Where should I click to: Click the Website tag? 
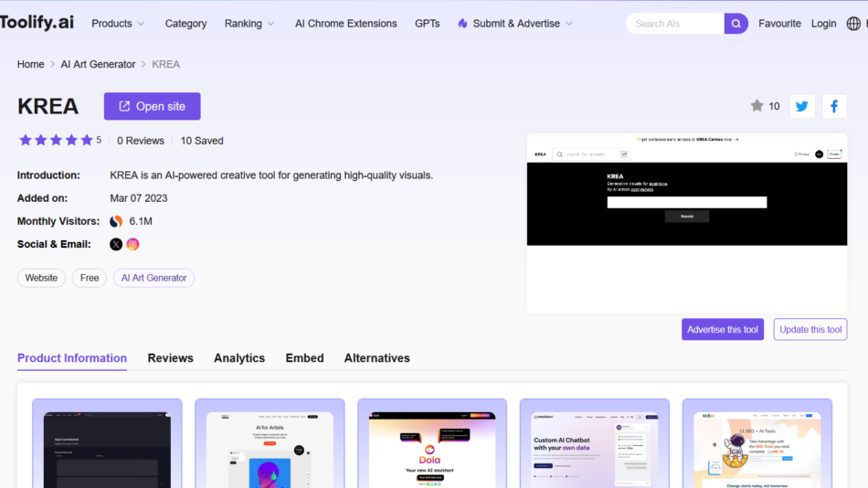[x=41, y=278]
